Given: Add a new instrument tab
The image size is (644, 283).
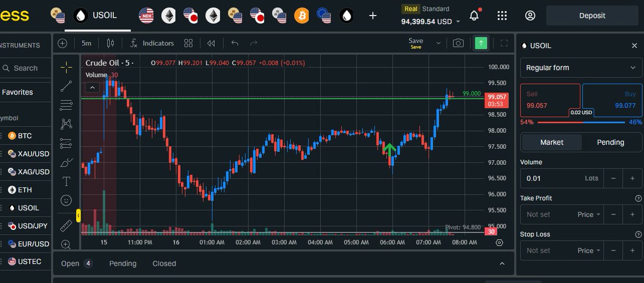Looking at the screenshot, I should (x=373, y=16).
